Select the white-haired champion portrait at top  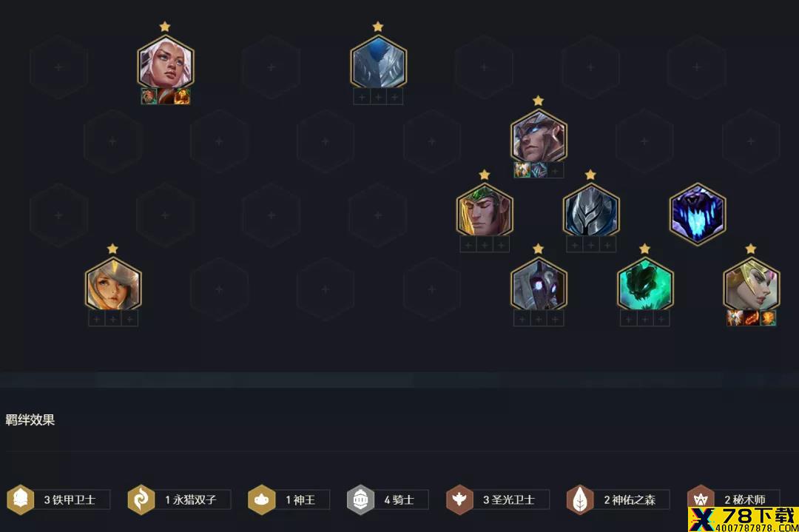click(x=165, y=63)
